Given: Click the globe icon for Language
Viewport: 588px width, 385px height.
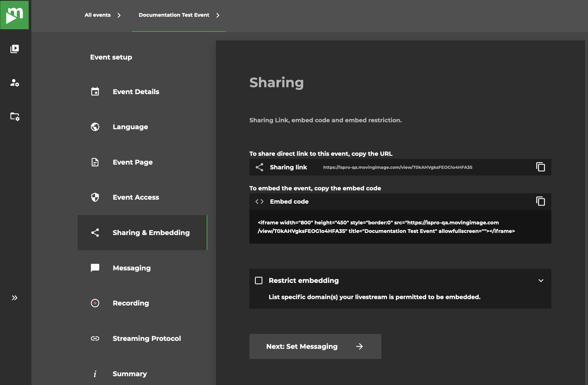Looking at the screenshot, I should tap(95, 127).
